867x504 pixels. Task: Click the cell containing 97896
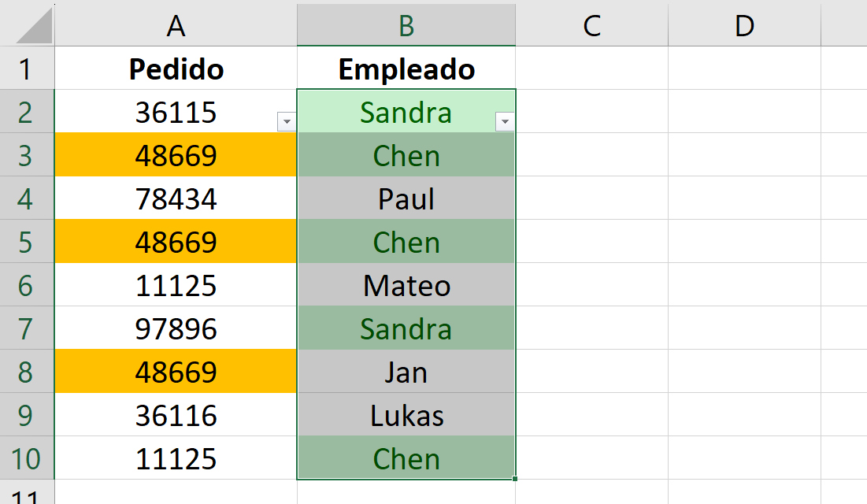[176, 328]
